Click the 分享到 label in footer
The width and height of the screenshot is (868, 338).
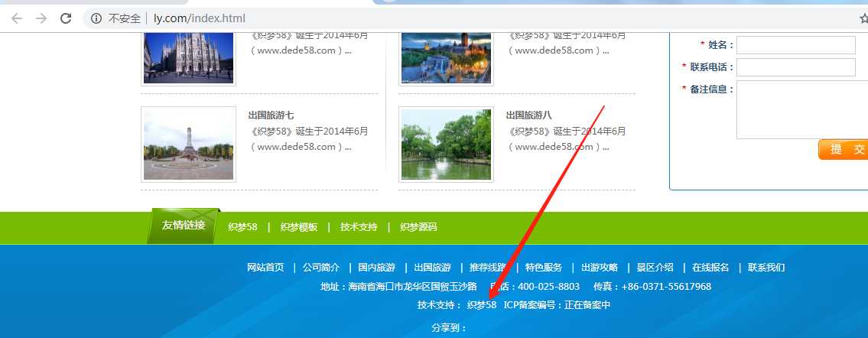point(449,328)
